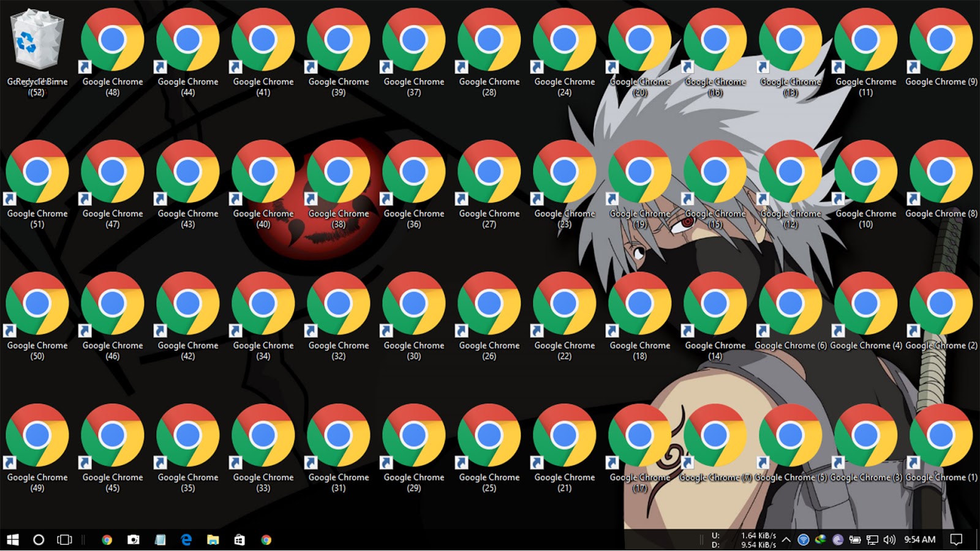Switch apps using the Task View button
980x551 pixels.
click(63, 539)
